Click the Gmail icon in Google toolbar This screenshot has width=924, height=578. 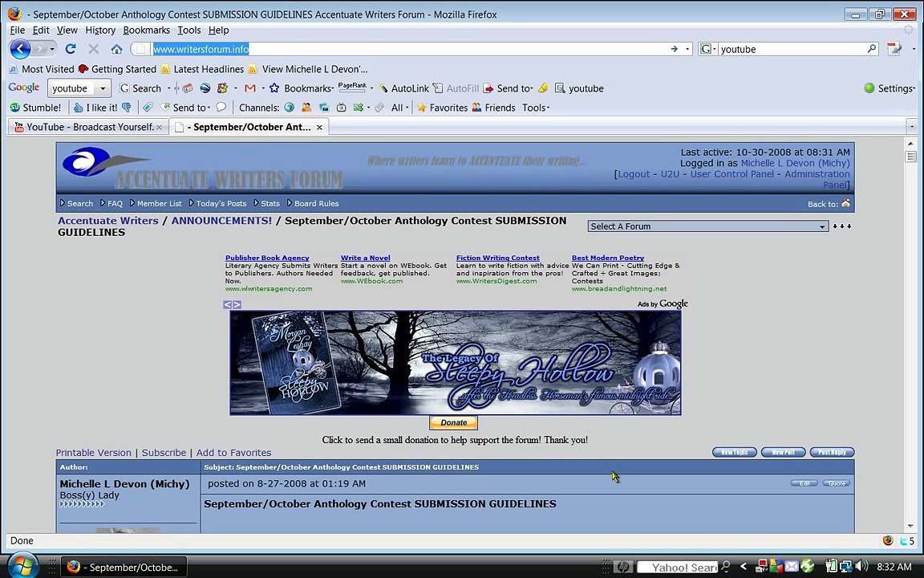[250, 88]
